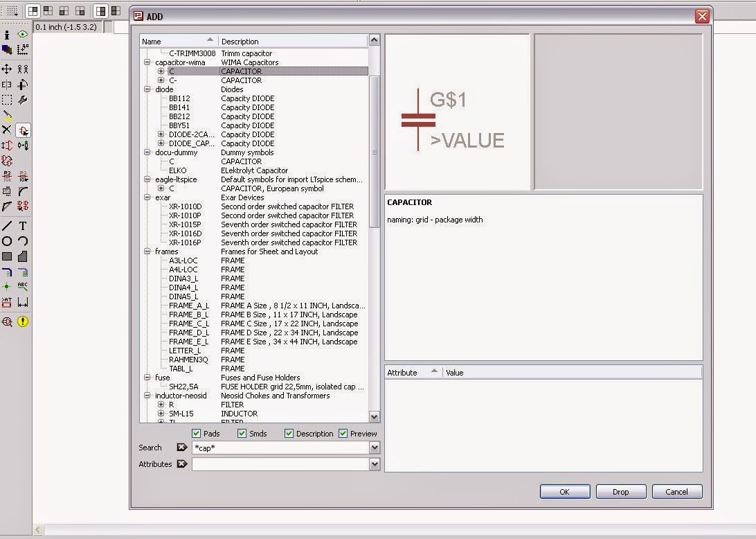The height and width of the screenshot is (539, 756).
Task: Toggle the Description checkbox
Action: [x=289, y=433]
